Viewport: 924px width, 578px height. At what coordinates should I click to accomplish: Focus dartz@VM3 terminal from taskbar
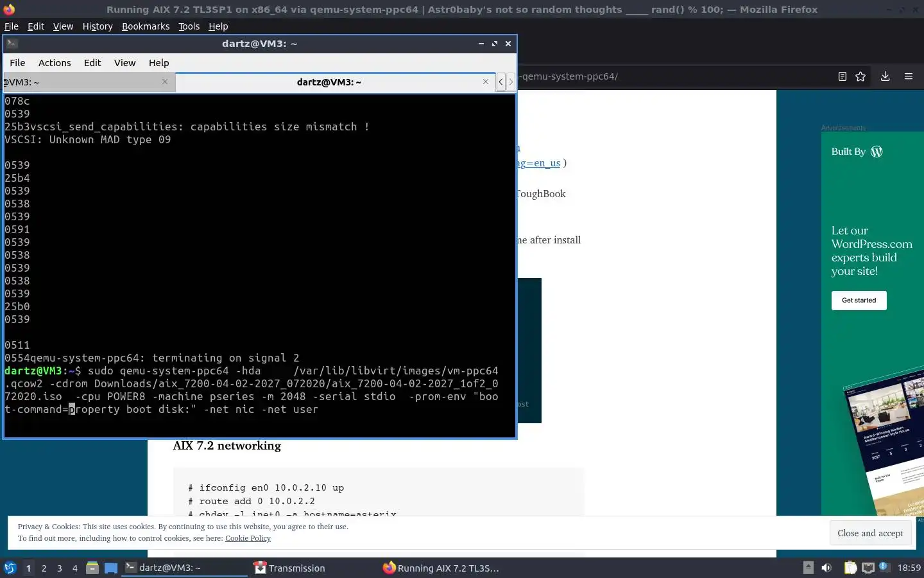[x=185, y=568]
